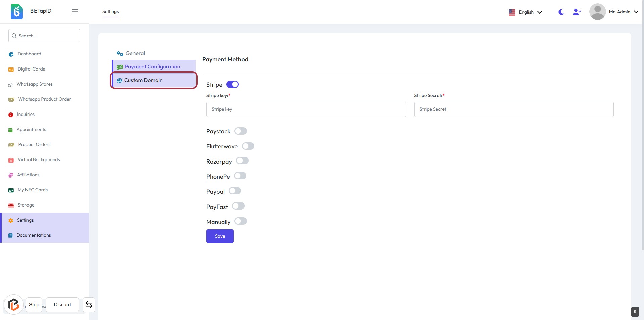Click the hamburger menu icon
The height and width of the screenshot is (320, 644).
tap(75, 12)
